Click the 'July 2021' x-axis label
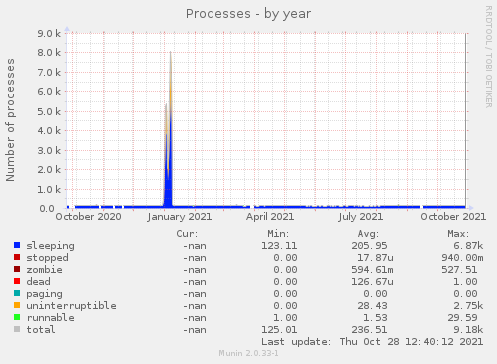497x364 pixels. click(x=361, y=217)
